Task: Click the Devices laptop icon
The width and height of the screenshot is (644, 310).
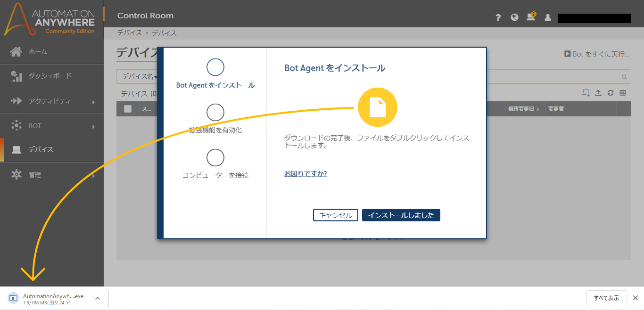Action: [x=17, y=150]
